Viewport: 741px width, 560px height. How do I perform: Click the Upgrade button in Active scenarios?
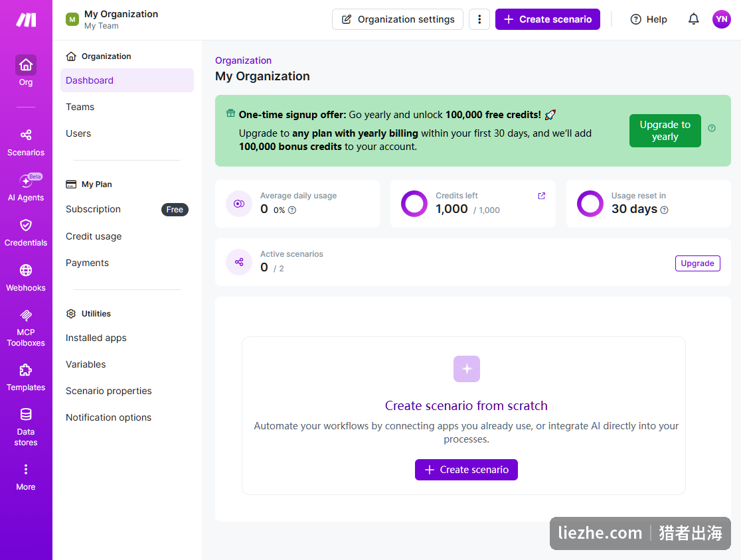click(x=698, y=263)
